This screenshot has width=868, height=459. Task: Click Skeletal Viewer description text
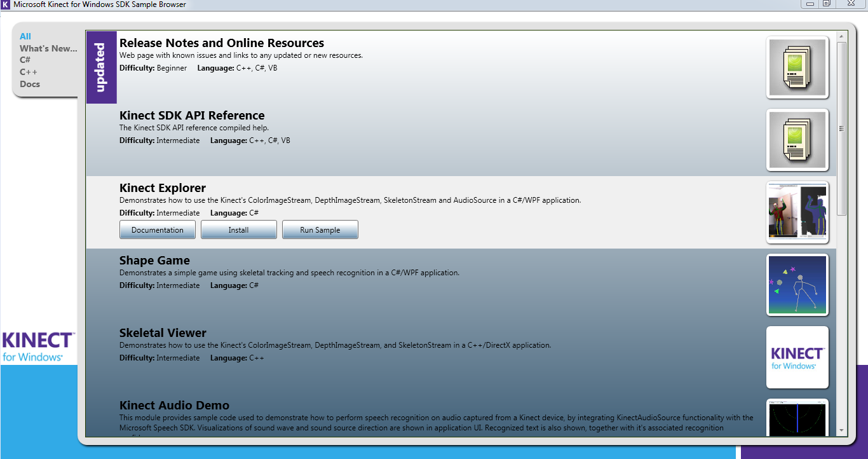335,345
